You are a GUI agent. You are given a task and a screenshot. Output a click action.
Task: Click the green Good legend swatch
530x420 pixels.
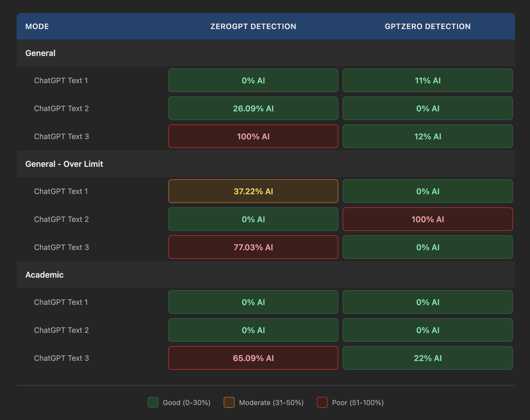coord(153,402)
